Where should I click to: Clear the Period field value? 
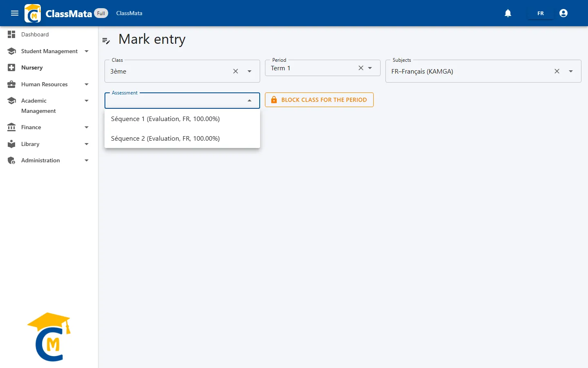(x=361, y=68)
